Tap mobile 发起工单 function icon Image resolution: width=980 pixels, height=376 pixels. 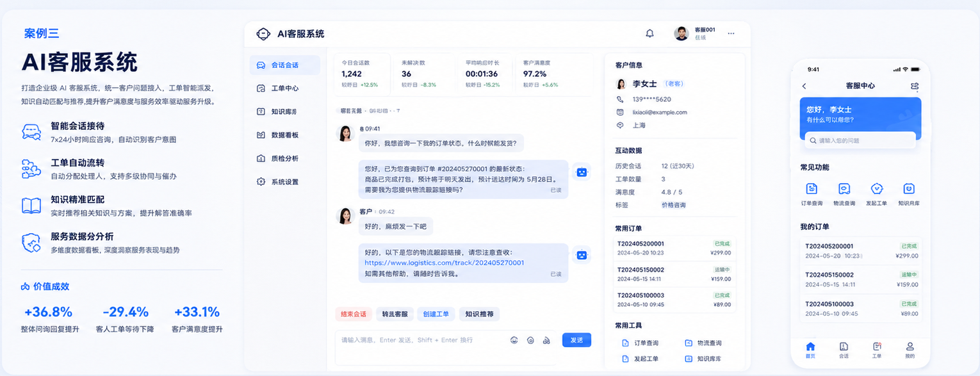pos(877,188)
